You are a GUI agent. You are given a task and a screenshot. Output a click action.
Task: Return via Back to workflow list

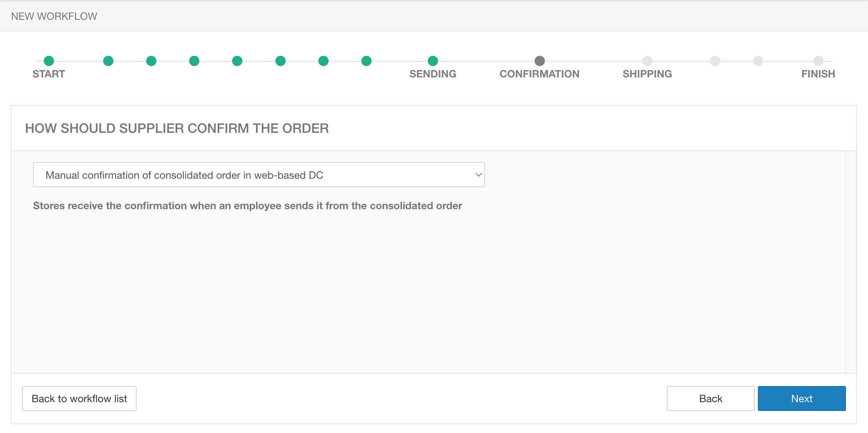79,399
